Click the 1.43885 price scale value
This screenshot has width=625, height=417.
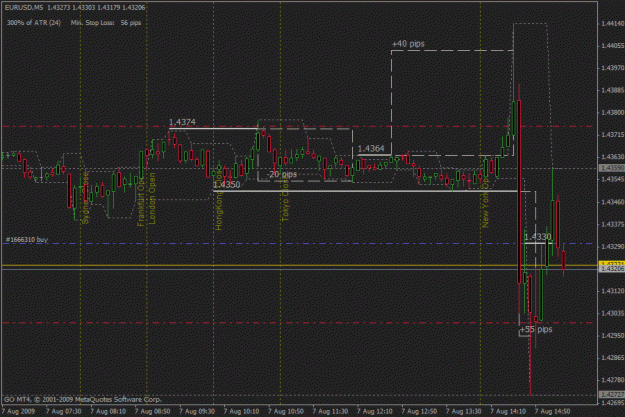pos(612,90)
